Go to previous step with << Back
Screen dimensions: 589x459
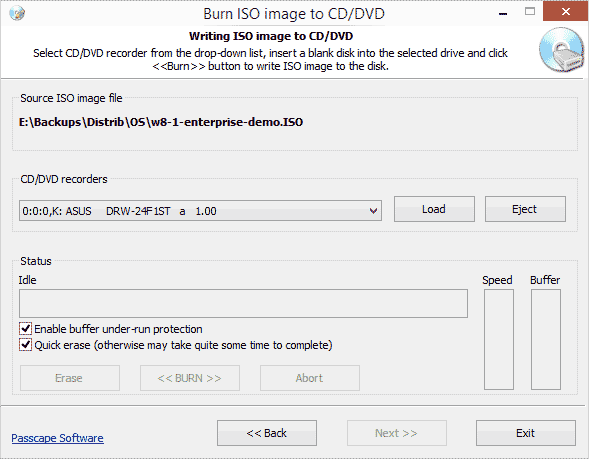pos(267,433)
